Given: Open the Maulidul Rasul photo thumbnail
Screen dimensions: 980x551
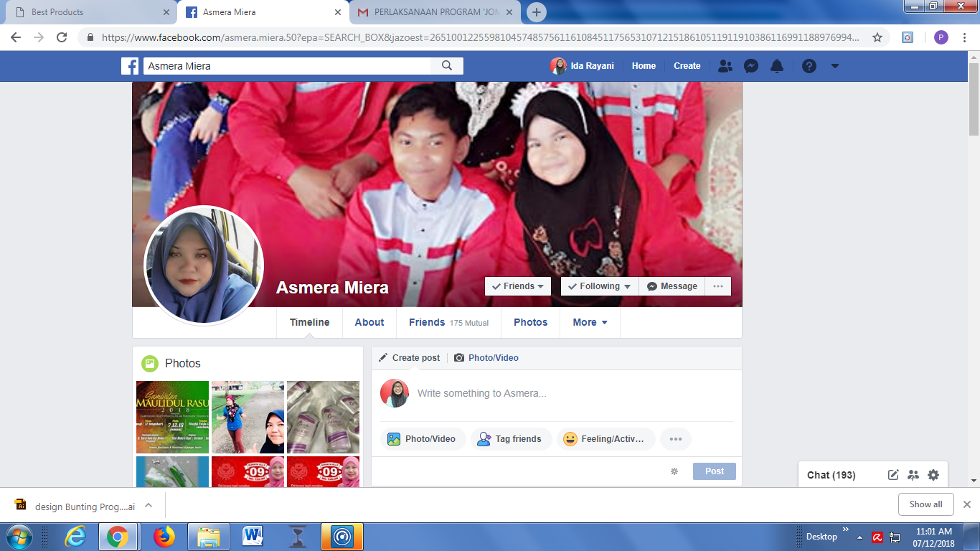Looking at the screenshot, I should click(x=172, y=417).
